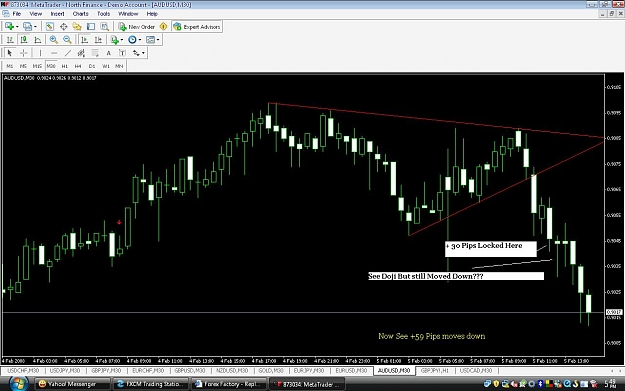Open the Strategy Tester magnifier icon
The height and width of the screenshot is (391, 625).
pyautogui.click(x=104, y=26)
